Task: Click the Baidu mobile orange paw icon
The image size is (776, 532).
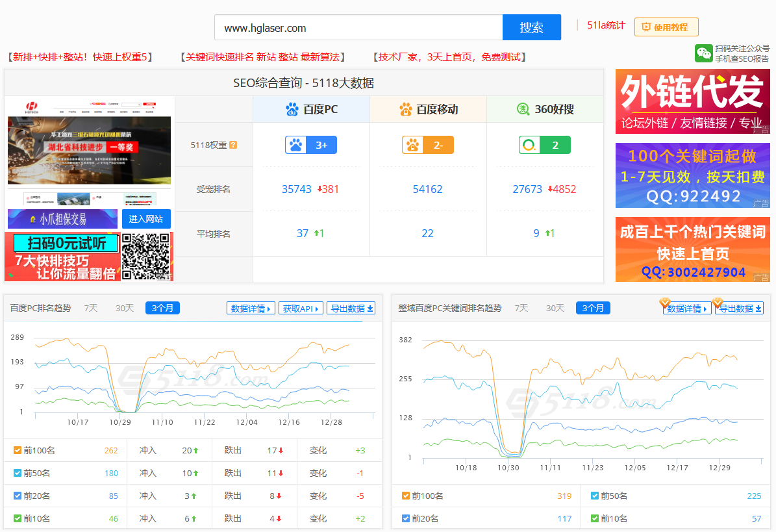Action: [405, 109]
